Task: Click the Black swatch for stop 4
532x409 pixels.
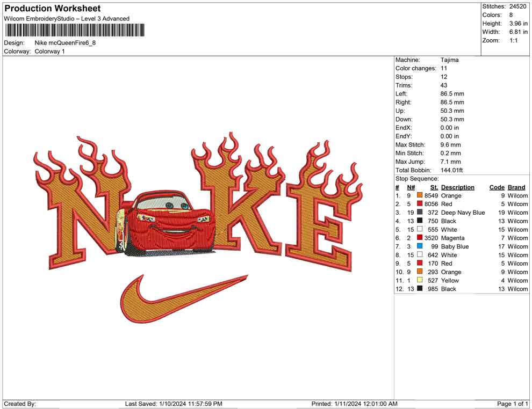Action: tap(420, 221)
